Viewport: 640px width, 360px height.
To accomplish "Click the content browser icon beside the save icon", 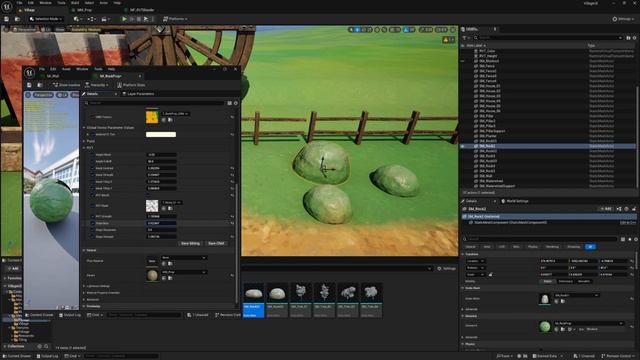I will 17,19.
